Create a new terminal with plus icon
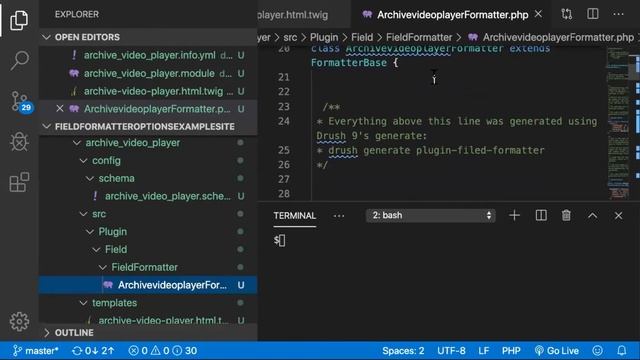 [x=514, y=216]
